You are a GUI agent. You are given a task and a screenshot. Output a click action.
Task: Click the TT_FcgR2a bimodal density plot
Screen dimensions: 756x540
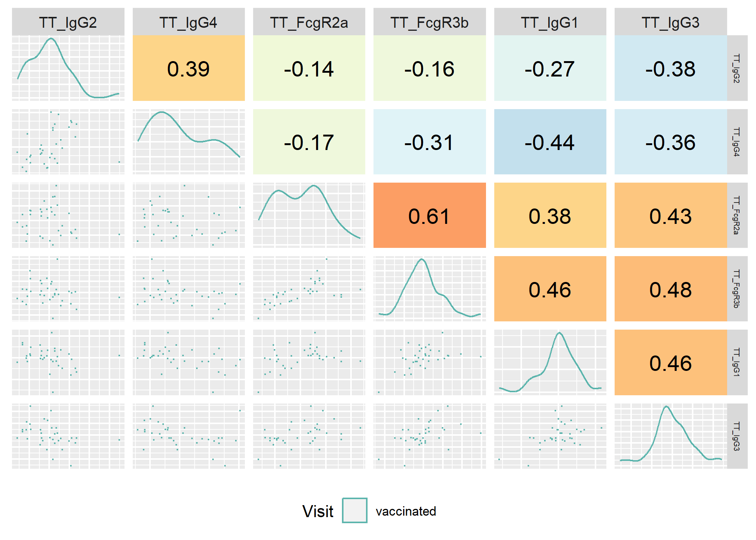click(309, 215)
